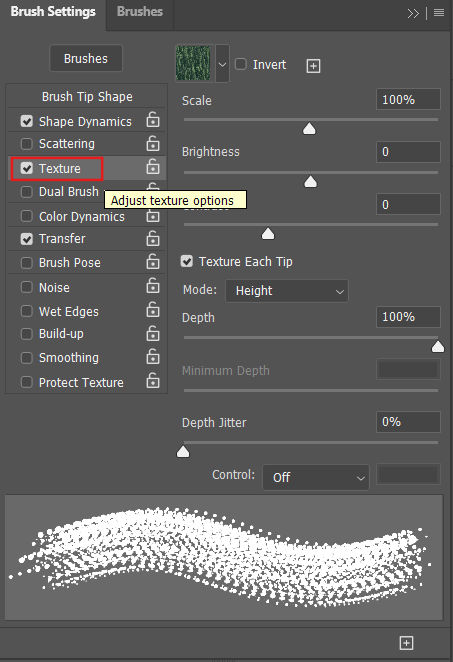The width and height of the screenshot is (453, 662).
Task: Select the Smoothing label
Action: 69,358
